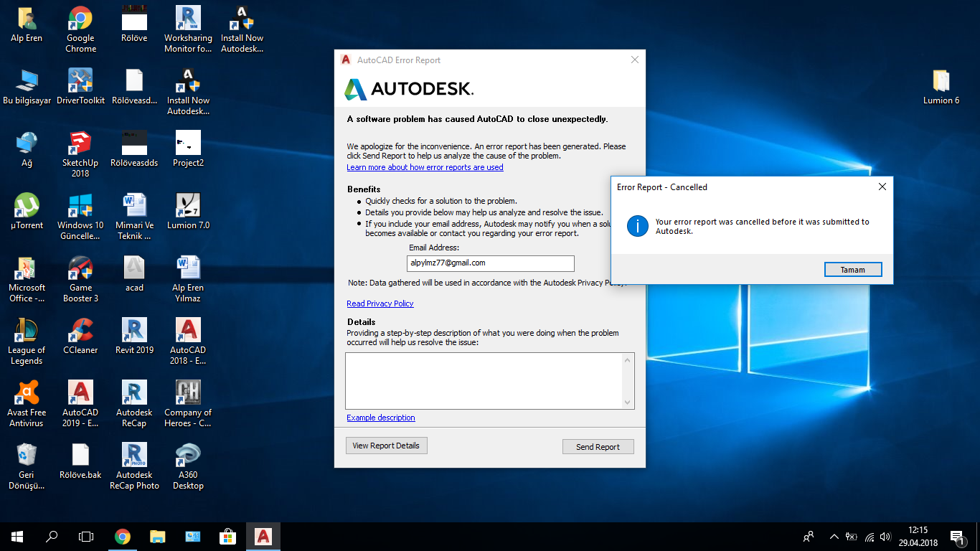Open the volume control in system tray
This screenshot has height=551, width=980.
(885, 537)
